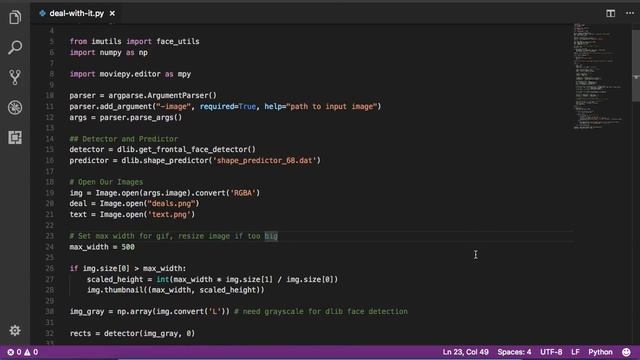The height and width of the screenshot is (360, 640).
Task: Click the '# Open Our Images' comment
Action: click(106, 182)
